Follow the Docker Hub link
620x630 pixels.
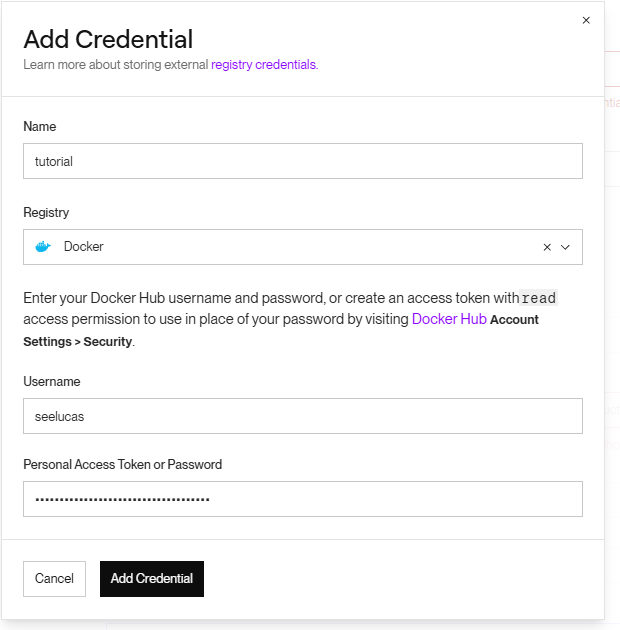pyautogui.click(x=449, y=319)
